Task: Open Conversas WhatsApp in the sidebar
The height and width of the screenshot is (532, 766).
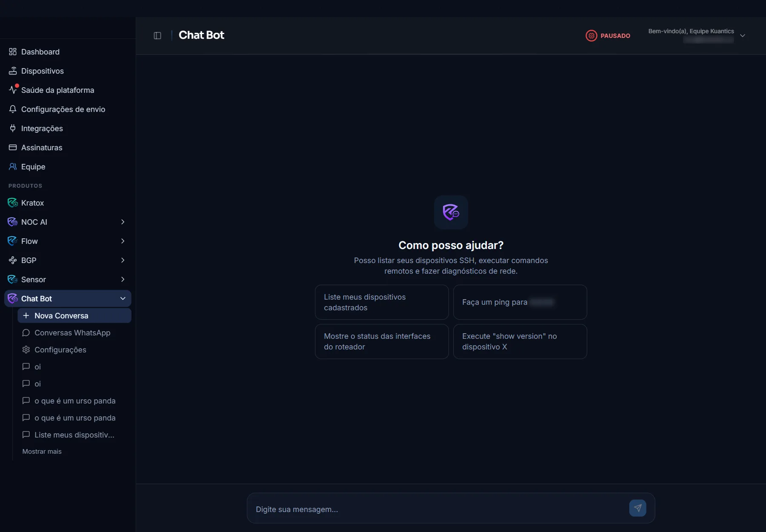Action: pyautogui.click(x=74, y=333)
